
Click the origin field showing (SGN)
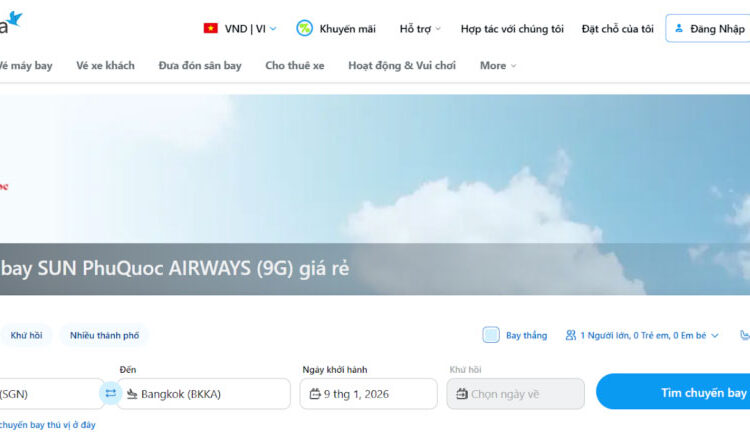coord(52,394)
